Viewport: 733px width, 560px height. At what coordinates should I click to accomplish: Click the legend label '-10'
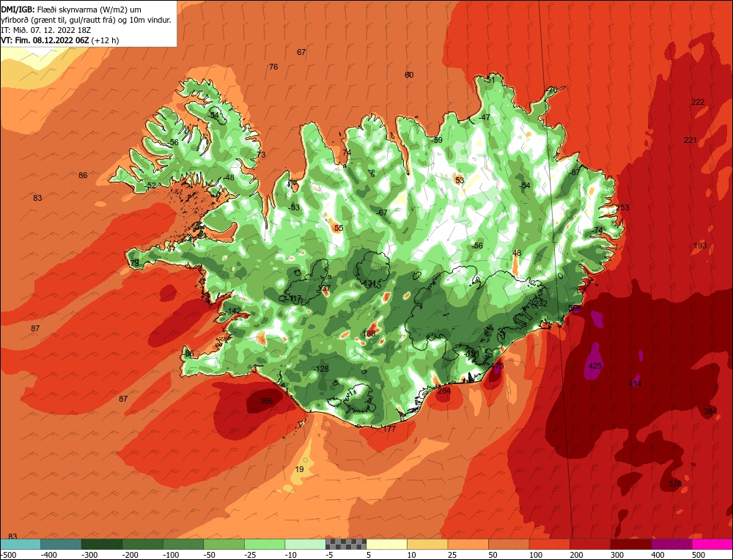(292, 555)
